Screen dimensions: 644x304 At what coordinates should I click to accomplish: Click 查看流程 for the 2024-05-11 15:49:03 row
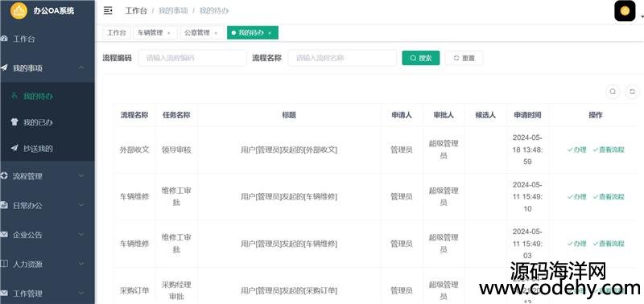[x=609, y=244]
